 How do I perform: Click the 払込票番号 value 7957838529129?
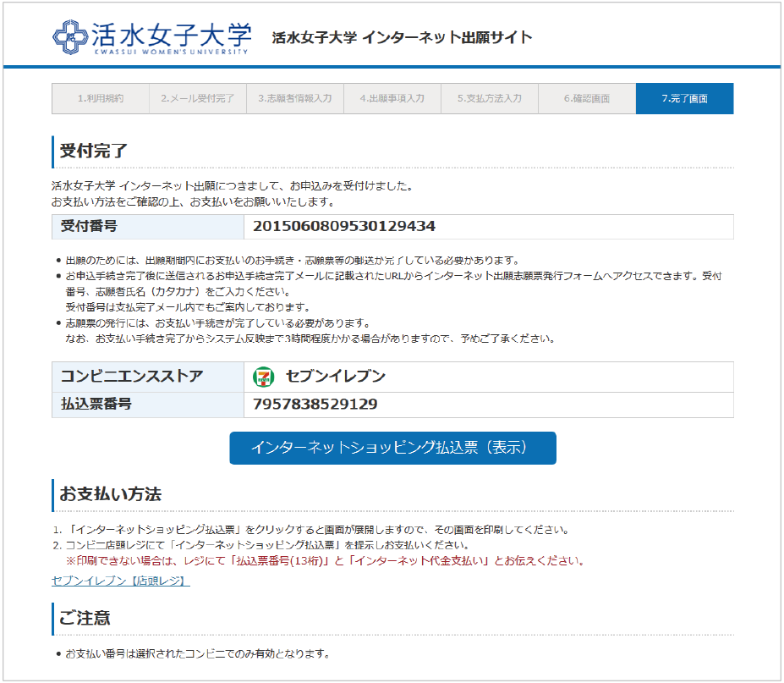(x=315, y=405)
